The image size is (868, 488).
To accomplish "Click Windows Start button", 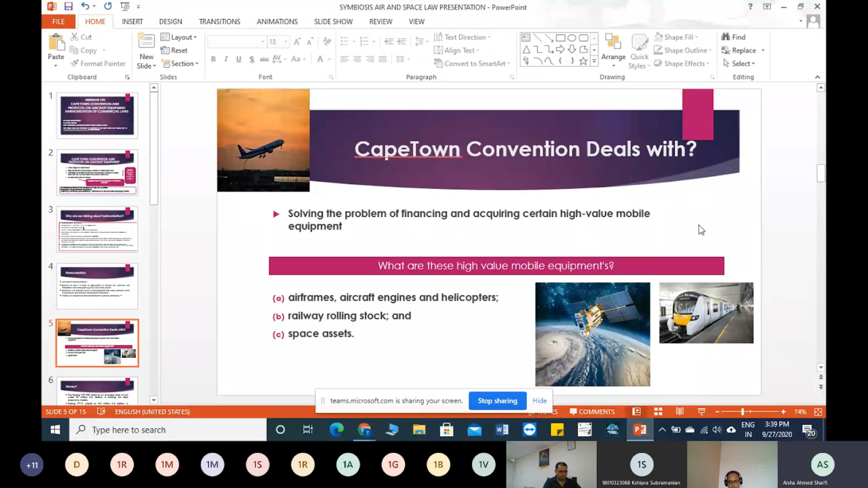I will pyautogui.click(x=55, y=430).
